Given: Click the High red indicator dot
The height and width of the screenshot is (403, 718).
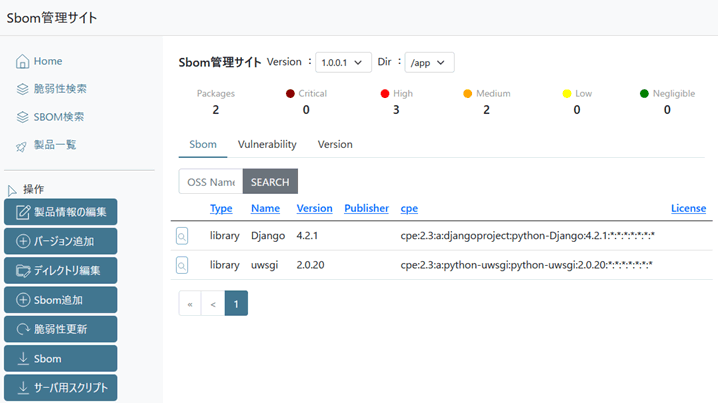Looking at the screenshot, I should [x=385, y=93].
